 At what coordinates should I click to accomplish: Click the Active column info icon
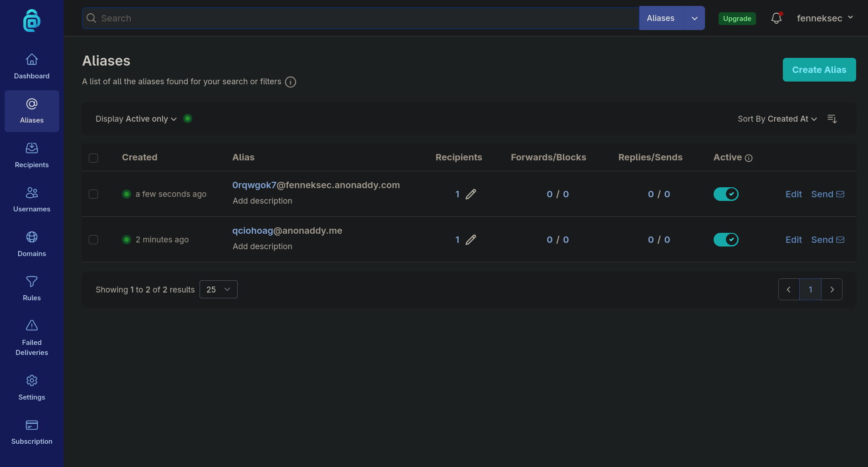tap(749, 158)
